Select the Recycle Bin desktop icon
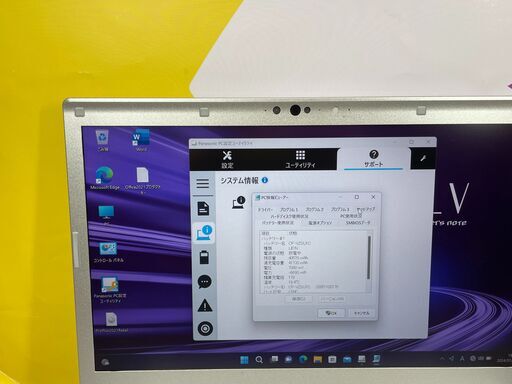 click(x=102, y=141)
